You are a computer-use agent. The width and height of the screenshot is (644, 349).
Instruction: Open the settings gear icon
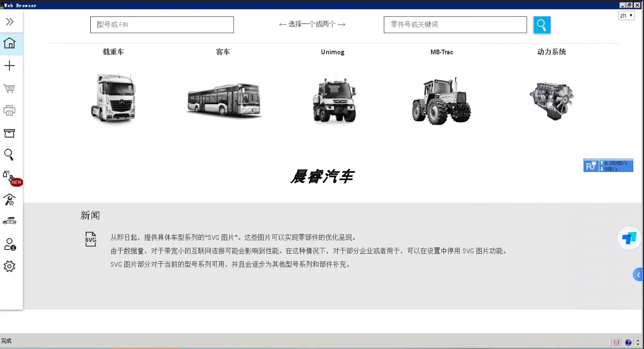click(9, 266)
